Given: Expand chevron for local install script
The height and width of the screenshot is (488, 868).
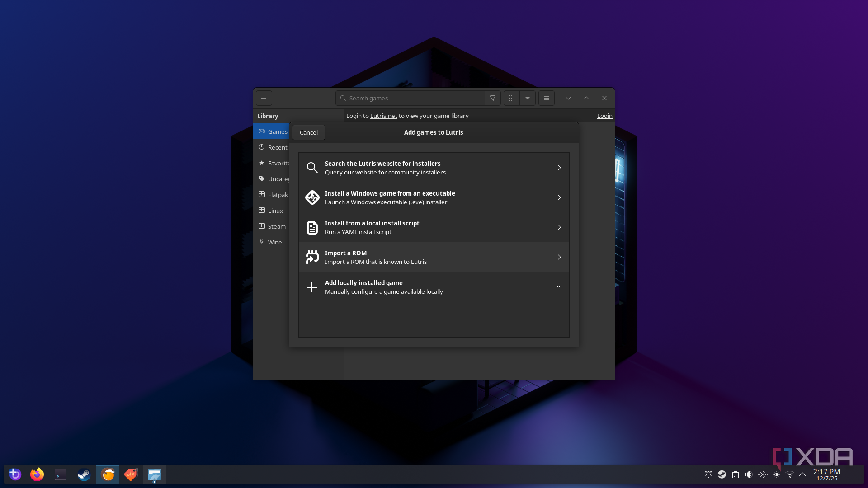Looking at the screenshot, I should [559, 227].
